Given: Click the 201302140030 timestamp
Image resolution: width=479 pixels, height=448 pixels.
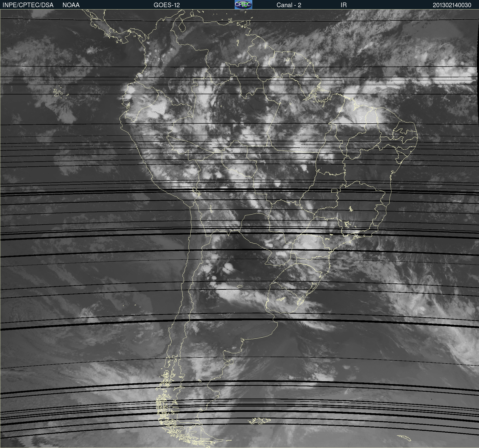Looking at the screenshot, I should coord(452,5).
